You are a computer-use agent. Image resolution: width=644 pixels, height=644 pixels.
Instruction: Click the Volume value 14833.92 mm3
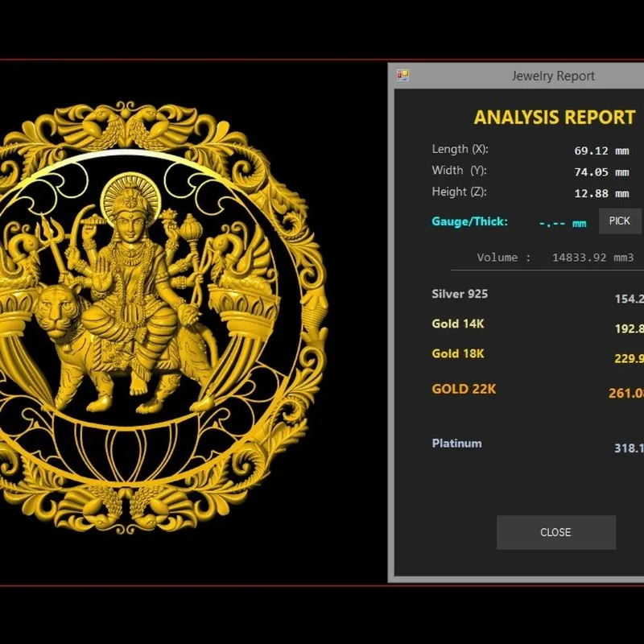592,258
